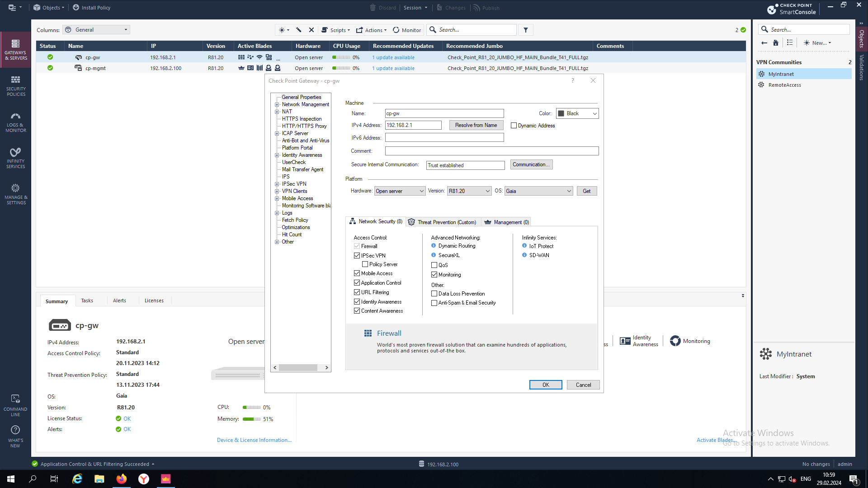Open Internet Explorer from taskbar
The height and width of the screenshot is (488, 868).
tap(77, 479)
